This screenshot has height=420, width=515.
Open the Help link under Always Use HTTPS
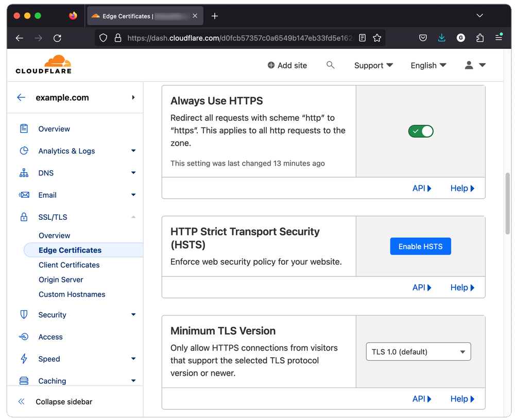[x=462, y=188]
